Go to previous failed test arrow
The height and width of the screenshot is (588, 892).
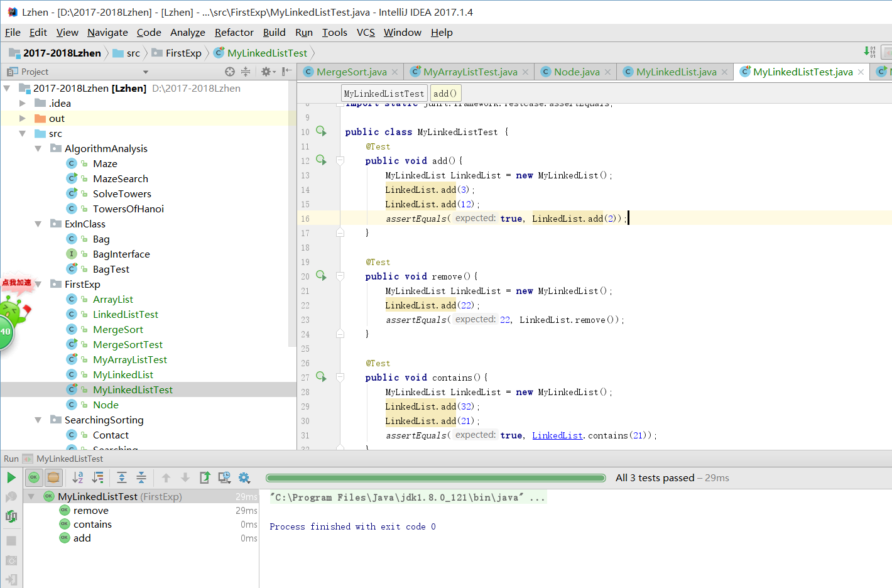tap(166, 477)
